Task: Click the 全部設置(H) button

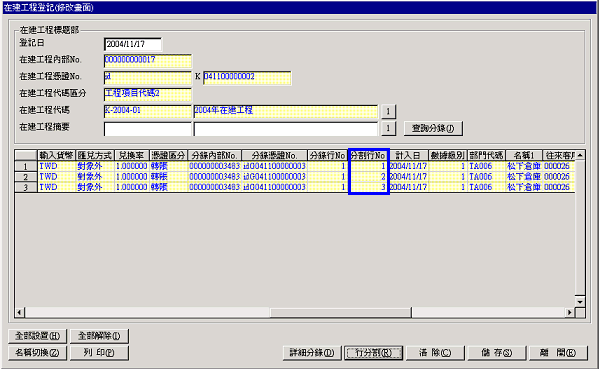Action: click(38, 336)
